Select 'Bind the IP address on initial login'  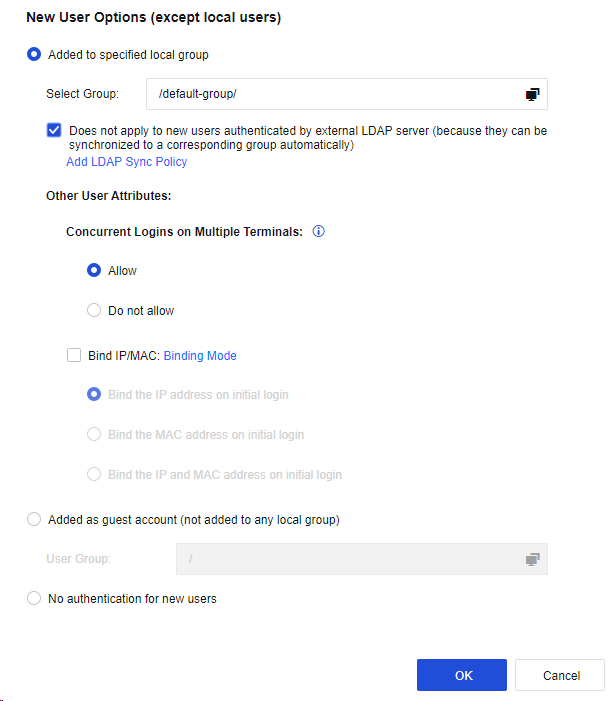(94, 394)
